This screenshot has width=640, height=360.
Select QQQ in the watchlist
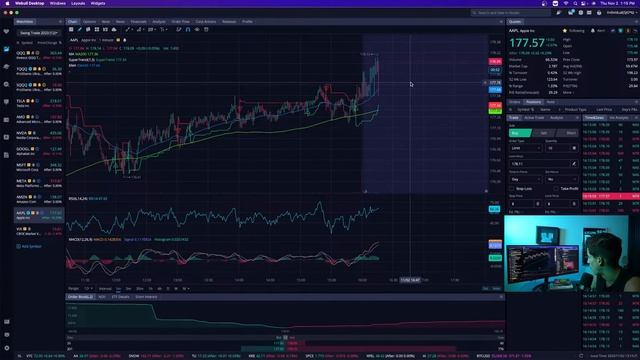39,55
